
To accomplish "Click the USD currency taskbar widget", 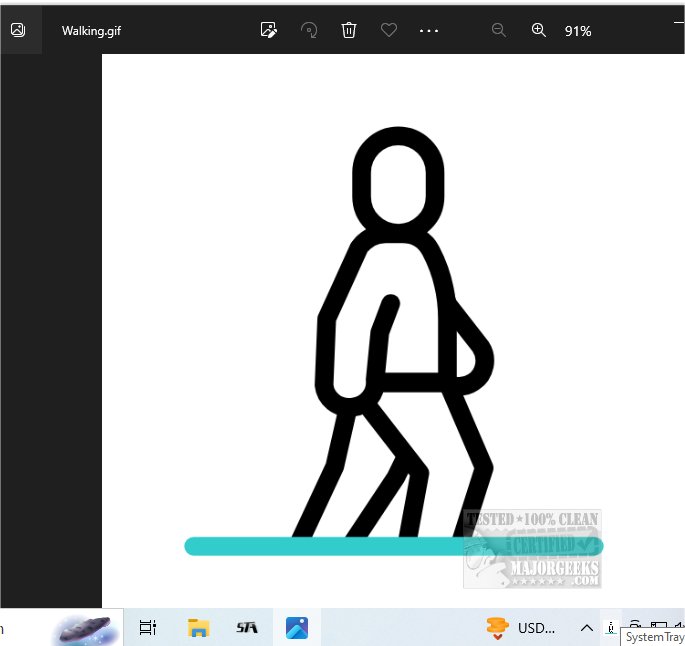I will click(520, 628).
